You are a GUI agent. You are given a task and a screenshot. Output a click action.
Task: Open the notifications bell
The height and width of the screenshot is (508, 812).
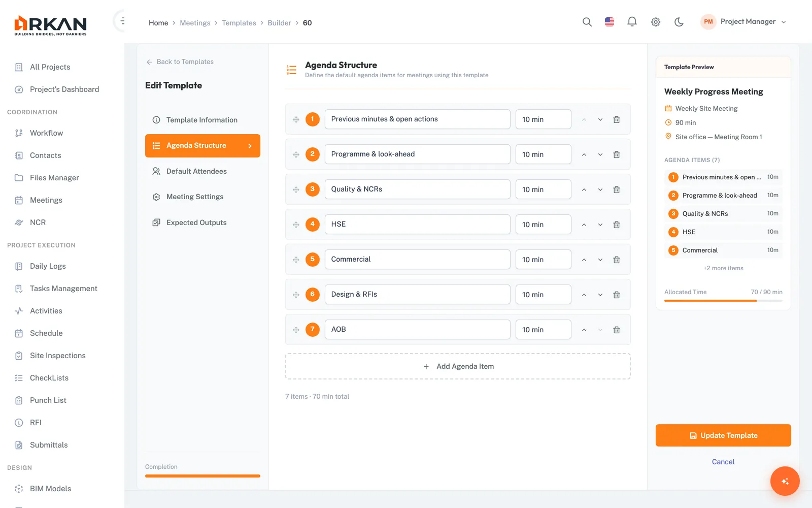[632, 22]
